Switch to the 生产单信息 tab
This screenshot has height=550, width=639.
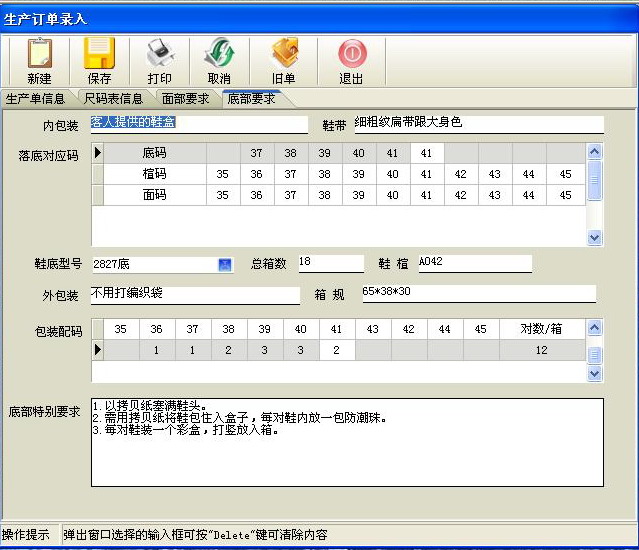tap(35, 99)
